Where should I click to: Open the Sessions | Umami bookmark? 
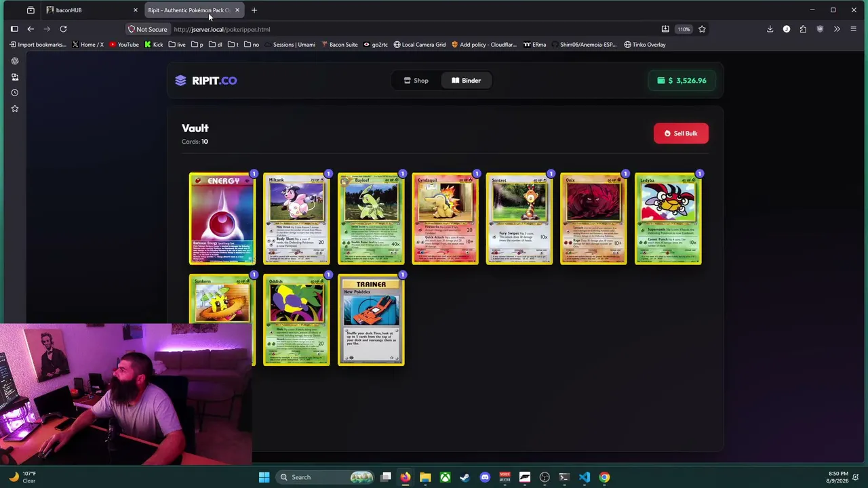pyautogui.click(x=290, y=45)
